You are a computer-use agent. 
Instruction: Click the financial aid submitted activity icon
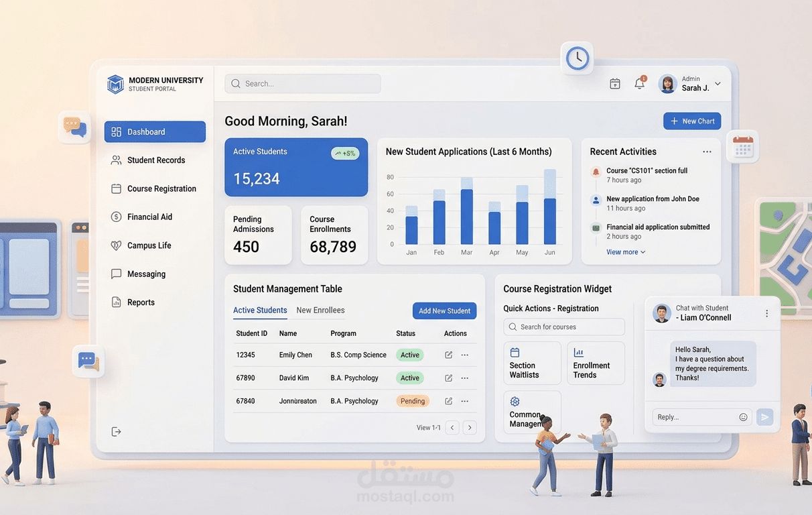click(596, 228)
